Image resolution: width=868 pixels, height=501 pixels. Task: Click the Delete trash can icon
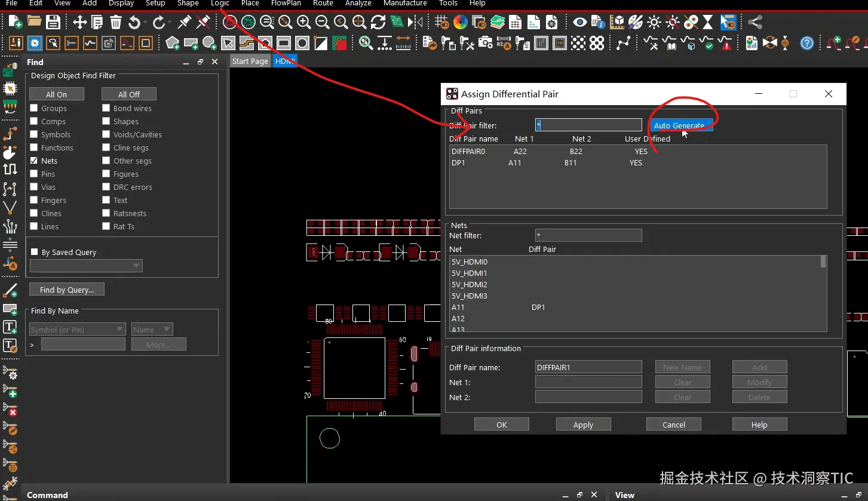coord(116,23)
